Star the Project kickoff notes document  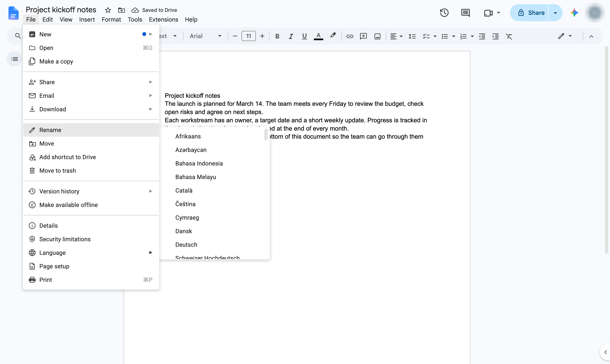click(x=108, y=10)
